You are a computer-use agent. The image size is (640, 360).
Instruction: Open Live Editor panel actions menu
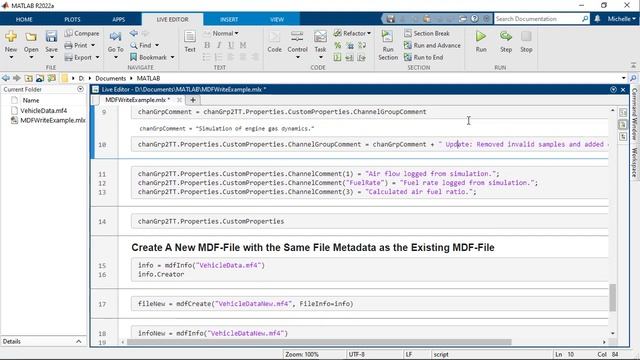613,89
